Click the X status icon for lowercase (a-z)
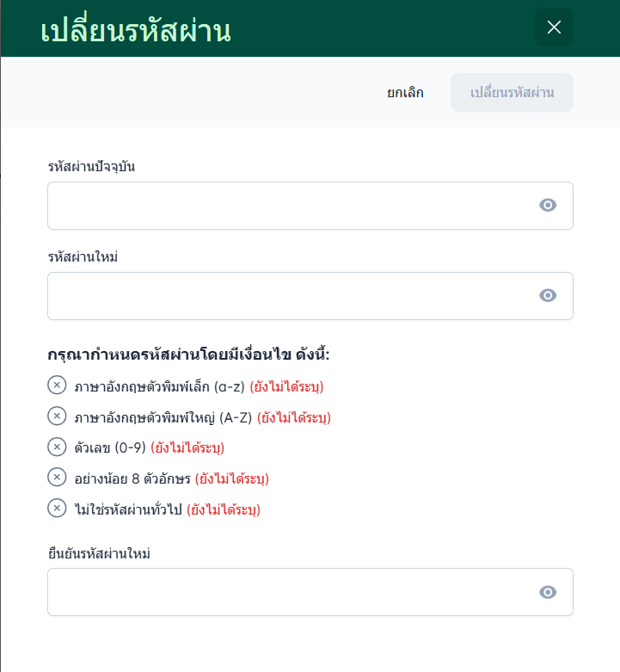 coord(57,385)
